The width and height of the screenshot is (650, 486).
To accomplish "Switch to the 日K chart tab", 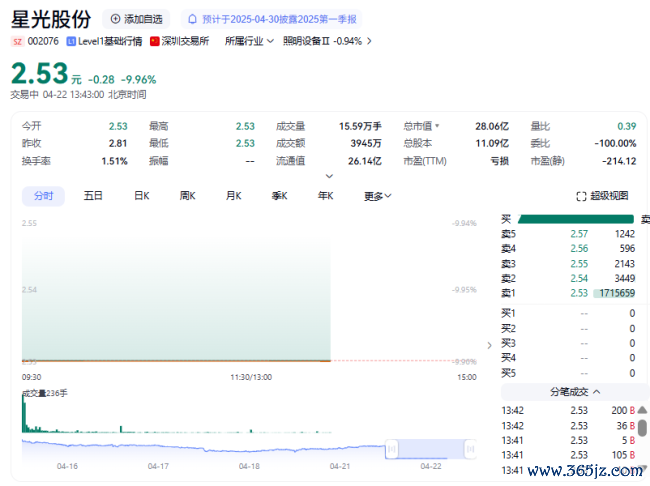I will [141, 196].
